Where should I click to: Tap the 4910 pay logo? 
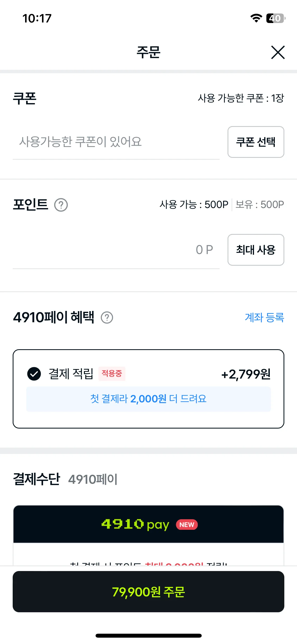coord(135,525)
